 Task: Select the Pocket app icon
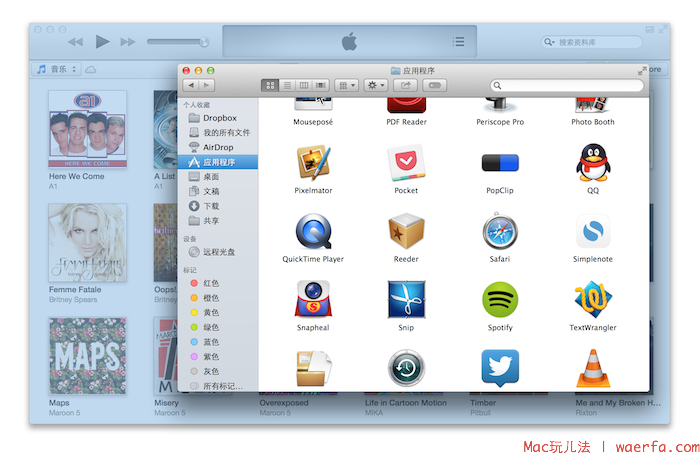[406, 163]
